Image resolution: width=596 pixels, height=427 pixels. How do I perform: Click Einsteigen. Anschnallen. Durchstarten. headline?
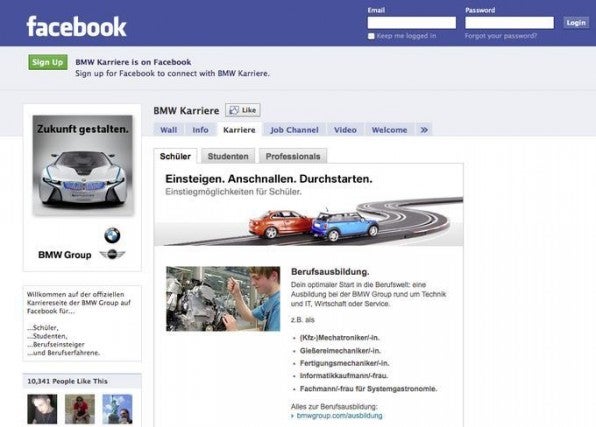269,179
